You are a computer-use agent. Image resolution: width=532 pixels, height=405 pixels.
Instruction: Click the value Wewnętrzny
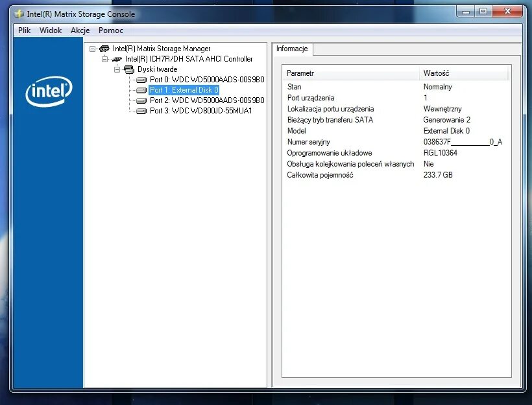tap(442, 109)
